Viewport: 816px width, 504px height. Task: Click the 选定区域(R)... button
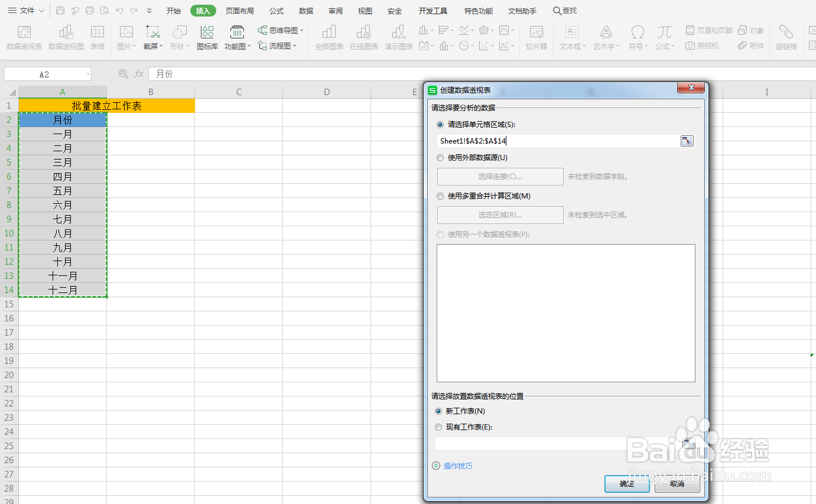click(500, 214)
